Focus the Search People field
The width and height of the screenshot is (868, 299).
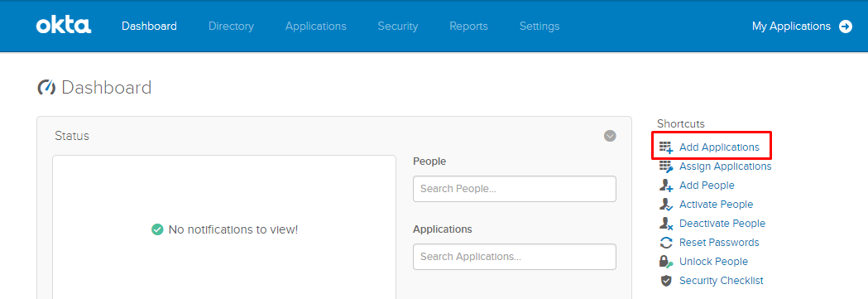click(515, 189)
